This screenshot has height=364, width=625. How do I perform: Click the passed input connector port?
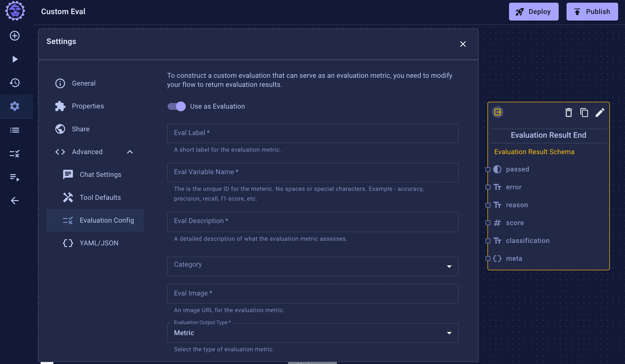pos(488,170)
